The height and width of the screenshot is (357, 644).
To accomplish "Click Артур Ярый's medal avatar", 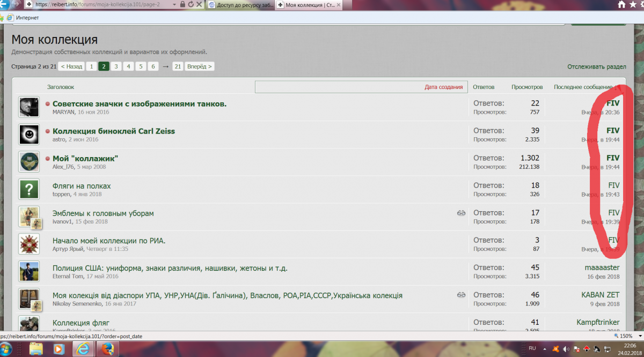I will 29,244.
